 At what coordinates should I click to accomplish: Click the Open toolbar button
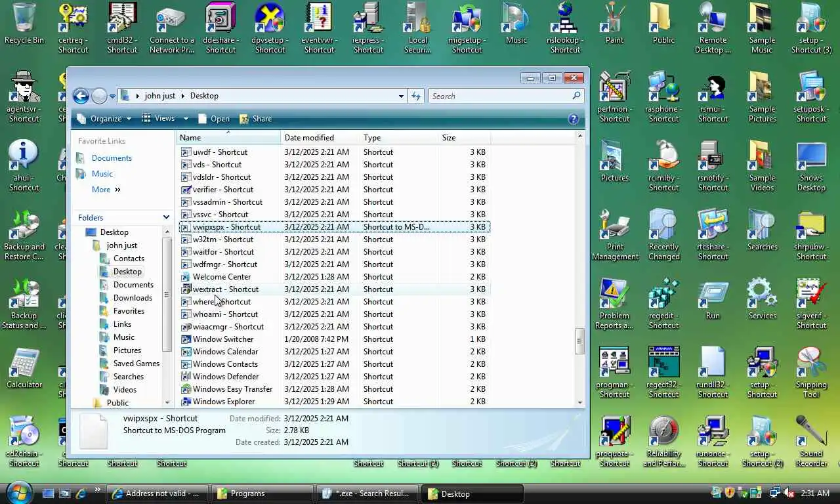coord(214,119)
